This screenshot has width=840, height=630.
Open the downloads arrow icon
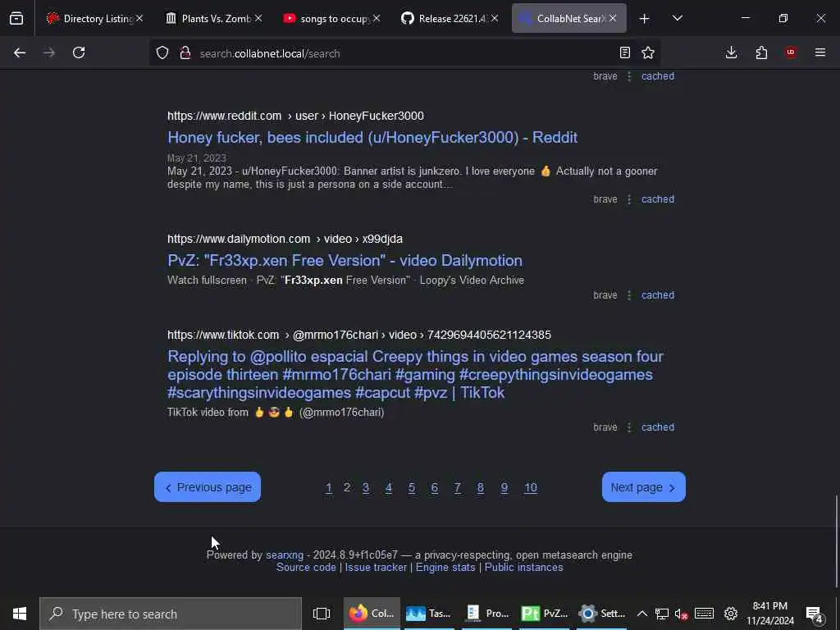tap(731, 52)
